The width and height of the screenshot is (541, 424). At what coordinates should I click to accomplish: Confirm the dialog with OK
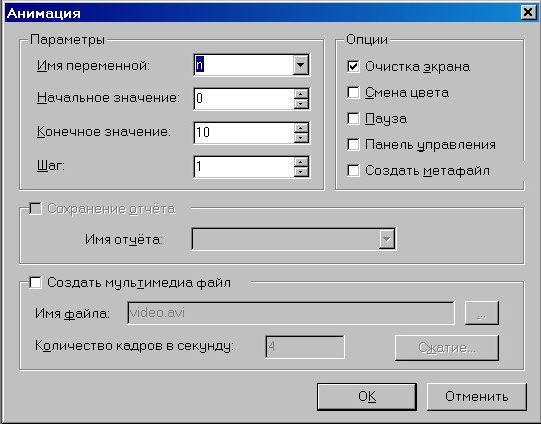pos(367,396)
